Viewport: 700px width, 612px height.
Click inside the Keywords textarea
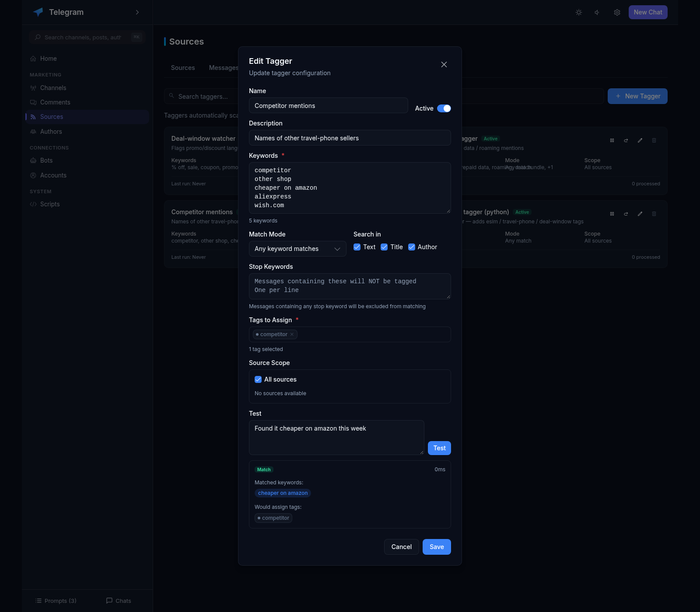coord(350,188)
